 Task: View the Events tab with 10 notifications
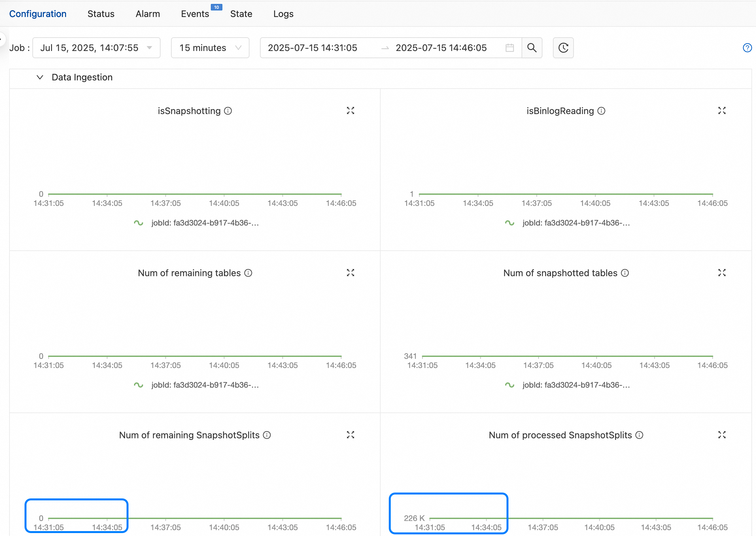click(195, 14)
